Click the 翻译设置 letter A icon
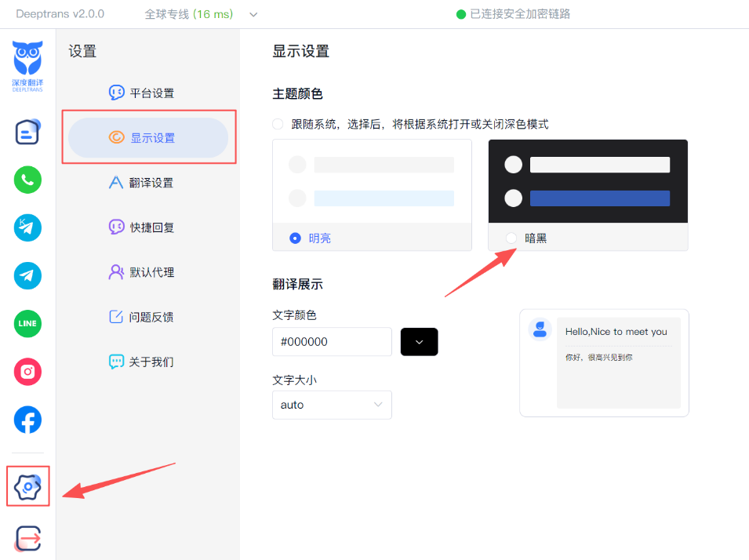Screen dimensions: 749x560 115,183
